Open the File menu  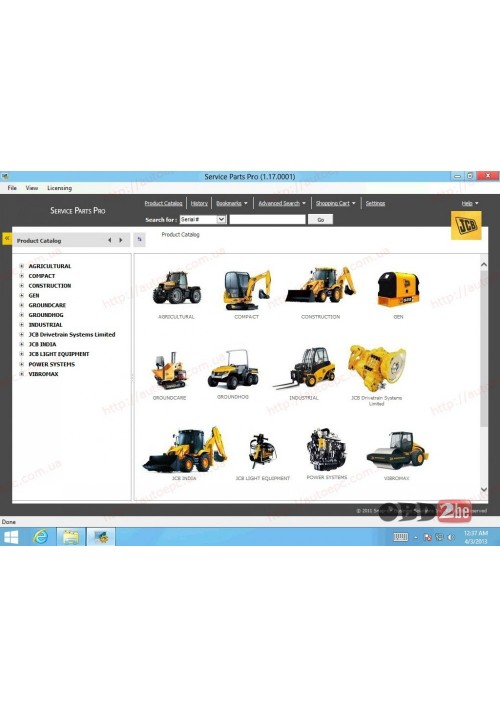point(12,188)
